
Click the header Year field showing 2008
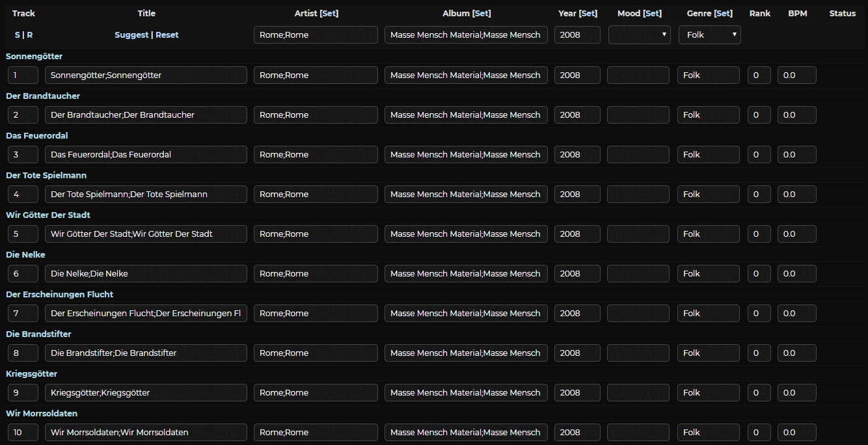click(576, 35)
